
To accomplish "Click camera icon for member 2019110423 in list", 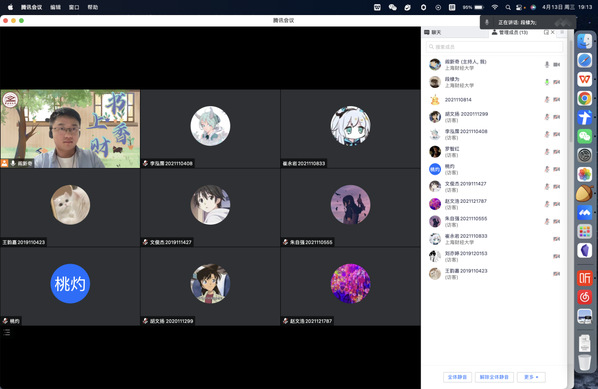I will point(557,274).
